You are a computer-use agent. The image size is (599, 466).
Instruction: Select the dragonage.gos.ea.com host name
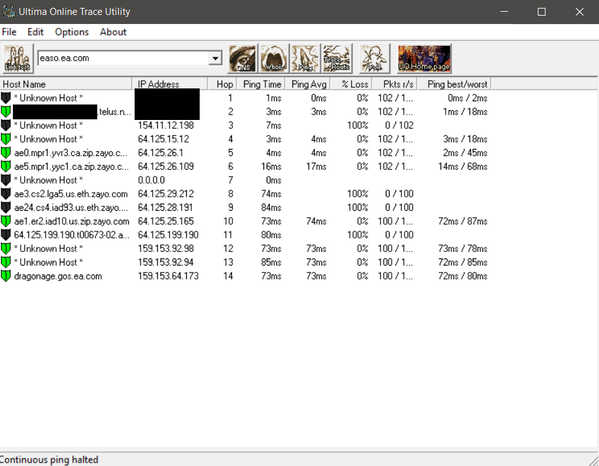coord(58,276)
